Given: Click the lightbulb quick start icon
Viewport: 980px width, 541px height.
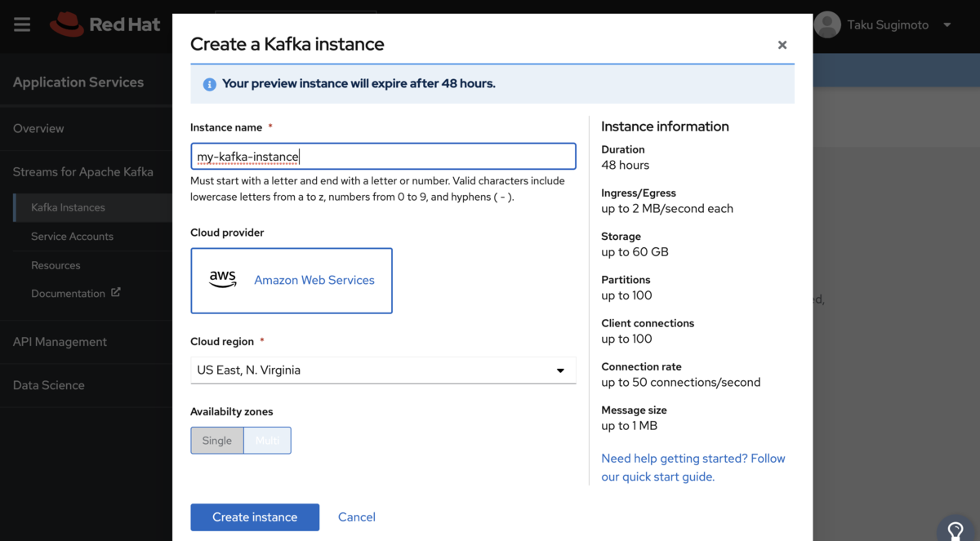Looking at the screenshot, I should click(955, 531).
